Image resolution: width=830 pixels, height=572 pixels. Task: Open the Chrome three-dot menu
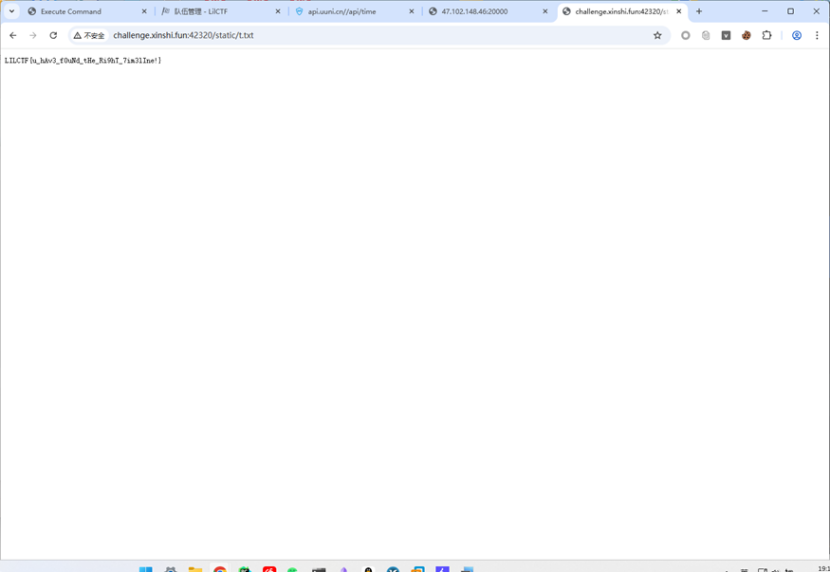click(x=817, y=35)
